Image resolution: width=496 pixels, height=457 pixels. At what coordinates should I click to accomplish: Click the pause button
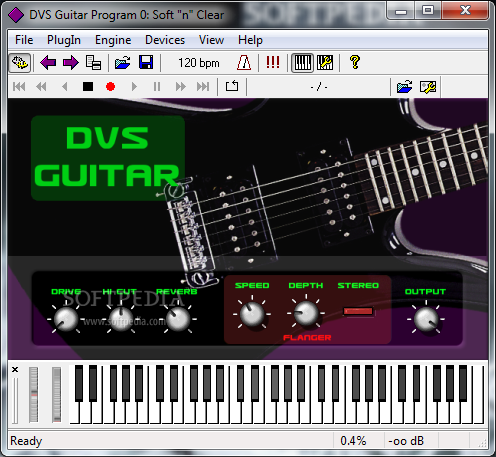[x=157, y=87]
